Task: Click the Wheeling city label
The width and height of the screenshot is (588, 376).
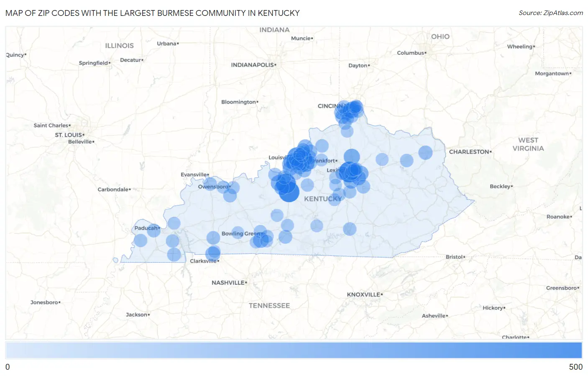Action: pos(520,46)
